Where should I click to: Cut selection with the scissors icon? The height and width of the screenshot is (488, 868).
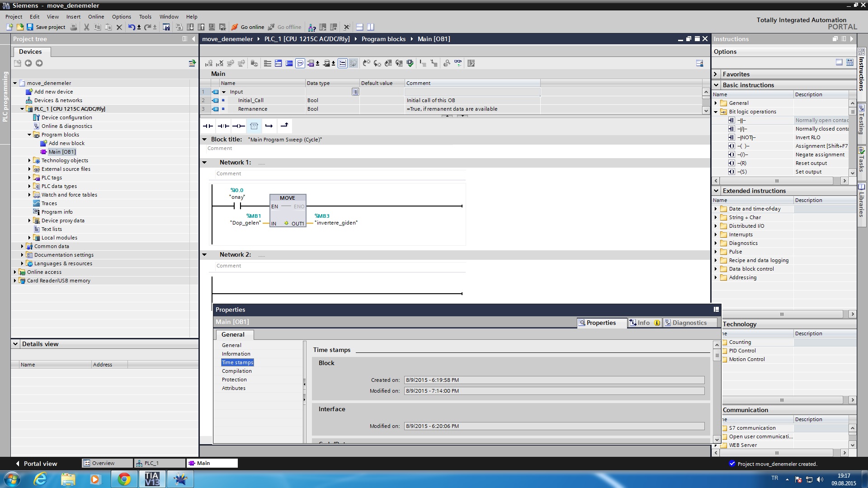click(86, 27)
